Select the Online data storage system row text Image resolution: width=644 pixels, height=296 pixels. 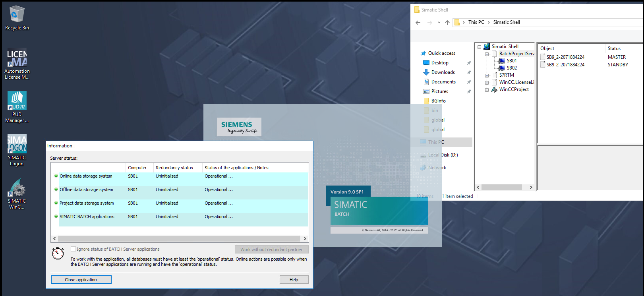tap(86, 176)
